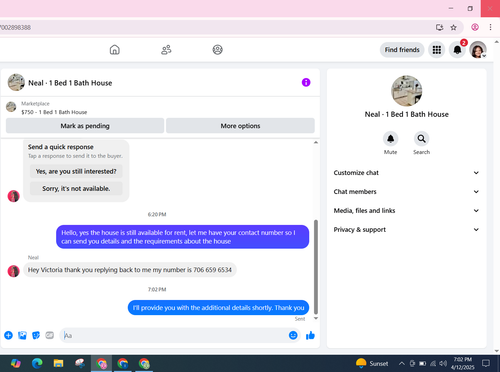
Task: Expand Customize chat section
Action: (x=407, y=173)
